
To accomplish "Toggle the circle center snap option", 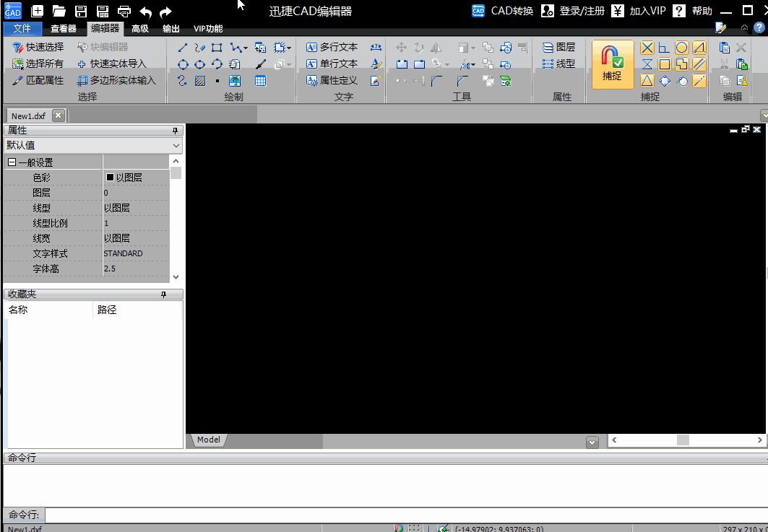I will tap(681, 48).
